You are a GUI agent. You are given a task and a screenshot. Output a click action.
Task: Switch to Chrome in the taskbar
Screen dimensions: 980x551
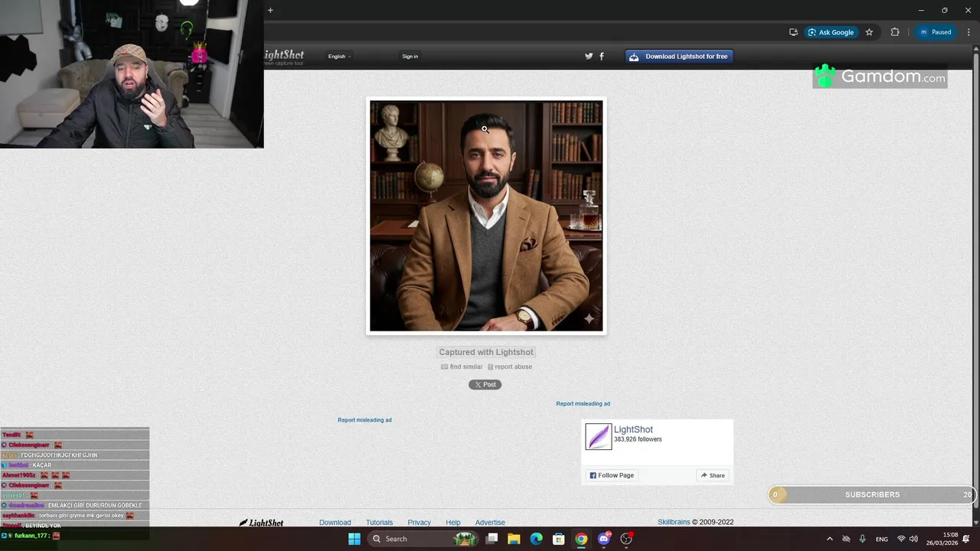581,539
